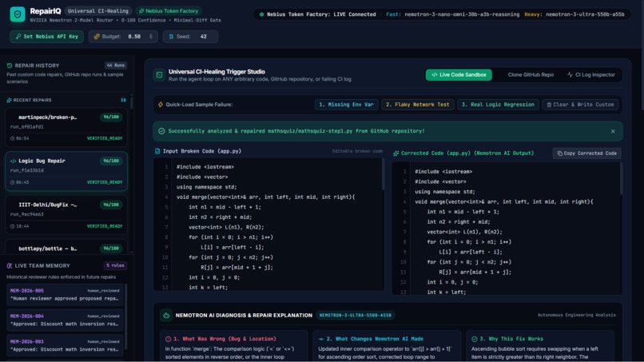
Task: Open the IIIT-Delhi/BugFix repair entry
Action: coord(66,215)
